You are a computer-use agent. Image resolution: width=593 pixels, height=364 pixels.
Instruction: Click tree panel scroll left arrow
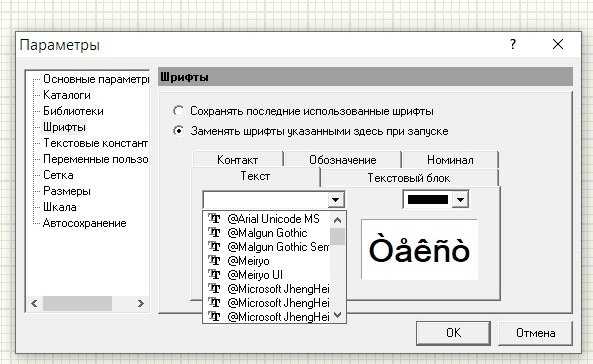(34, 303)
